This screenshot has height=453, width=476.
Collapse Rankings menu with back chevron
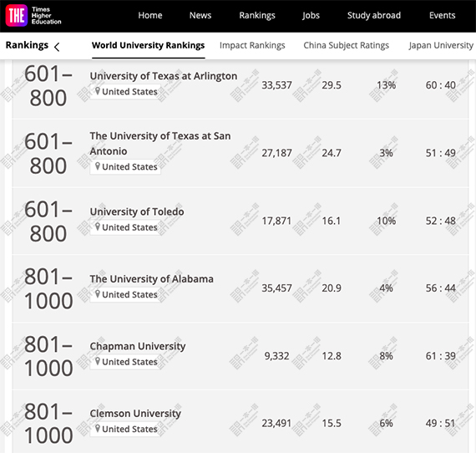pos(57,47)
